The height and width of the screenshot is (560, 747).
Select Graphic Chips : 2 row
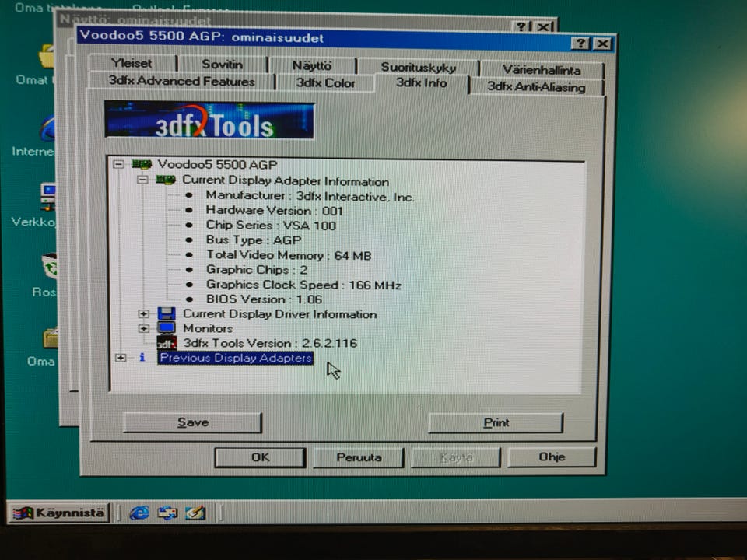click(x=257, y=270)
